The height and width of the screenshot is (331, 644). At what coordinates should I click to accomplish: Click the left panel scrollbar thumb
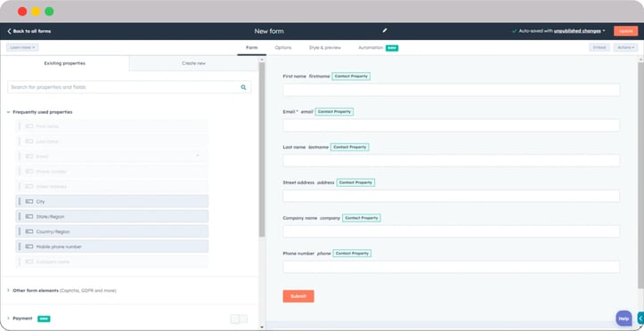262,149
